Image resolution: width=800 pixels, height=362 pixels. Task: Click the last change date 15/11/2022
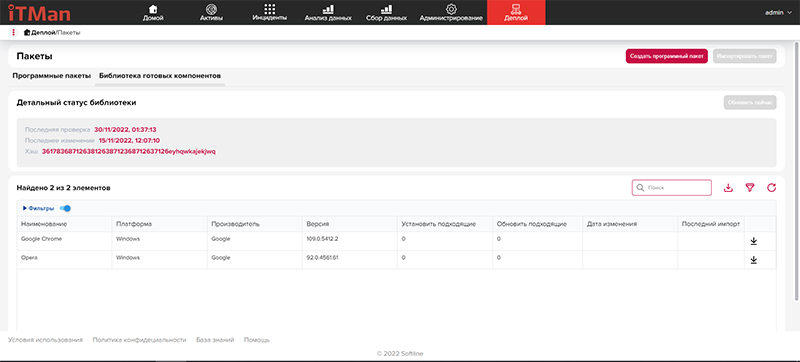click(x=130, y=140)
